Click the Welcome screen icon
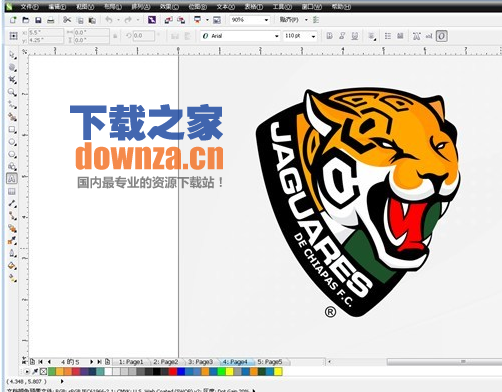Viewport: 502px width, 392px height. (x=217, y=20)
